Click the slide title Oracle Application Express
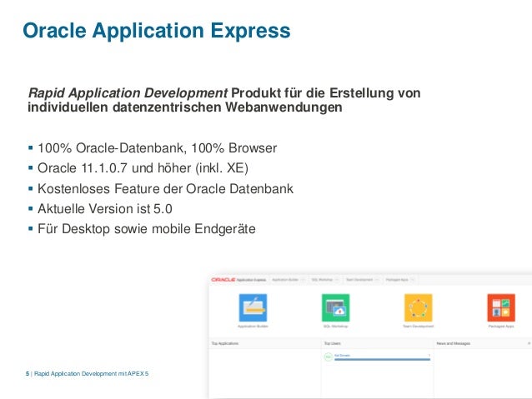The width and height of the screenshot is (532, 399). coord(157,31)
